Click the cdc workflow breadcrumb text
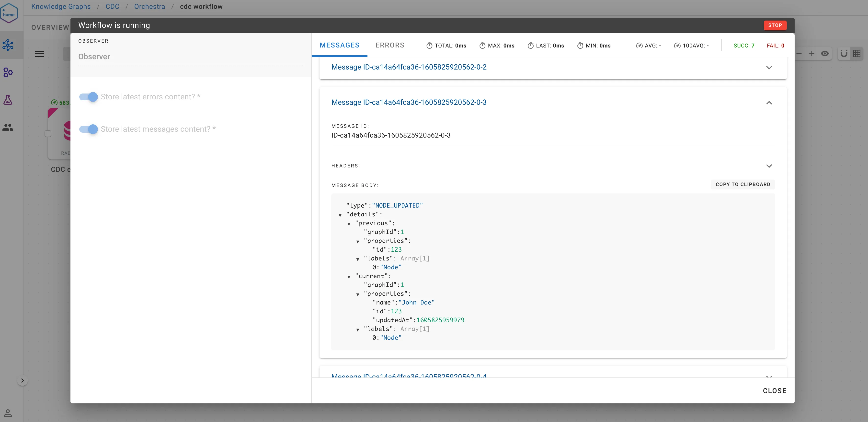 201,6
